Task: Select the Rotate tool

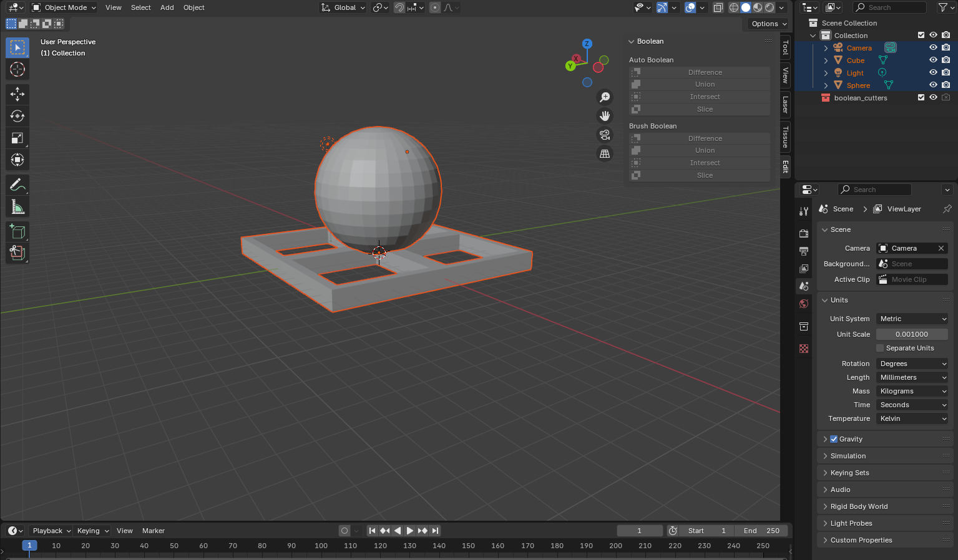Action: click(x=17, y=116)
